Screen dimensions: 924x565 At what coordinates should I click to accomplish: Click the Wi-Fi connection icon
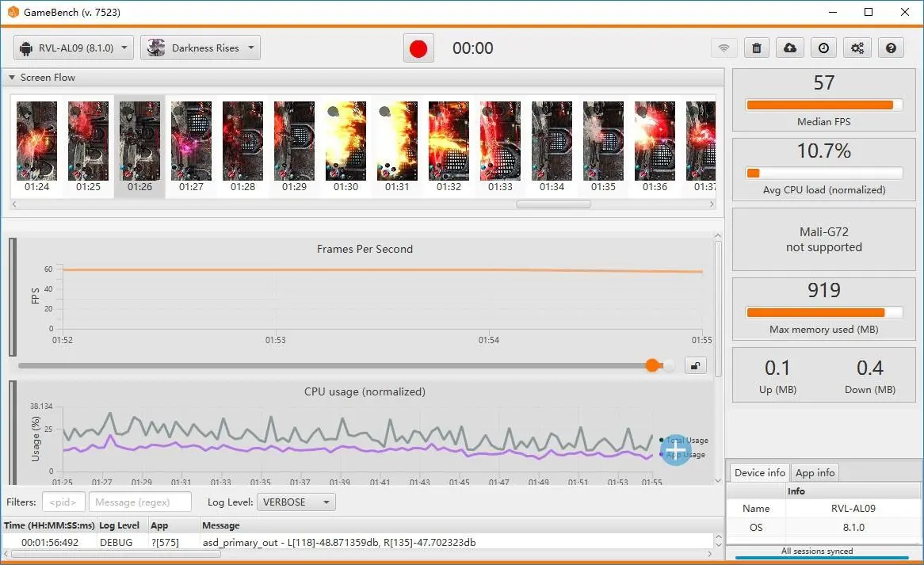724,48
